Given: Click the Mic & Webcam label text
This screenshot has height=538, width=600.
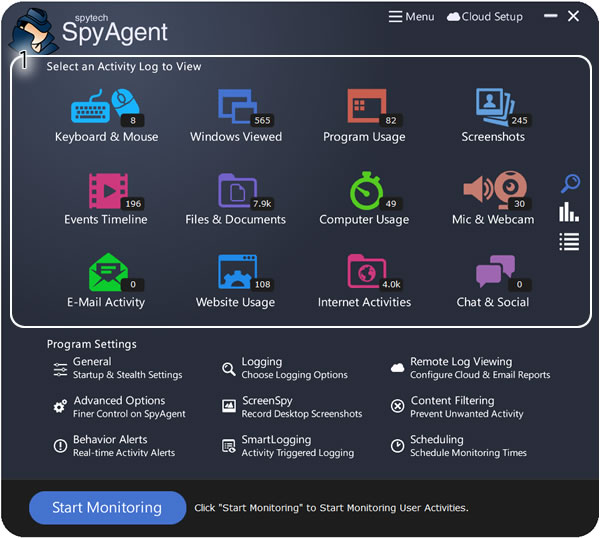Looking at the screenshot, I should click(493, 219).
